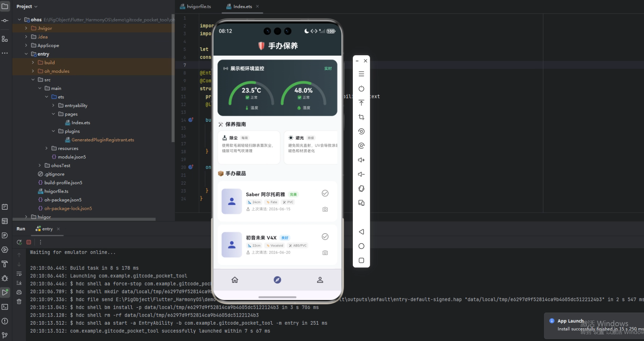Open the App Launch notification
The width and height of the screenshot is (644, 341).
tap(594, 325)
